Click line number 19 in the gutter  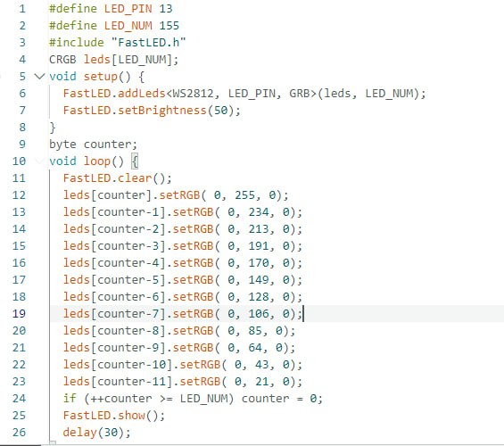pos(19,314)
